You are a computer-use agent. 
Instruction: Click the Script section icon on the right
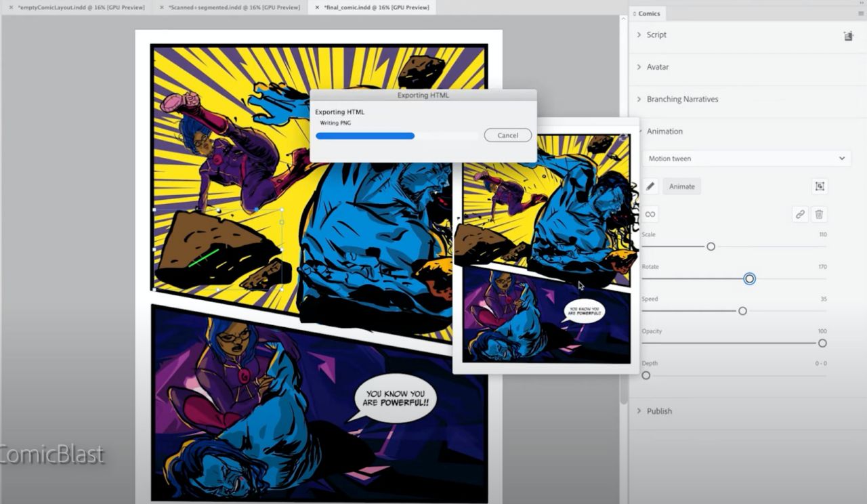(848, 36)
